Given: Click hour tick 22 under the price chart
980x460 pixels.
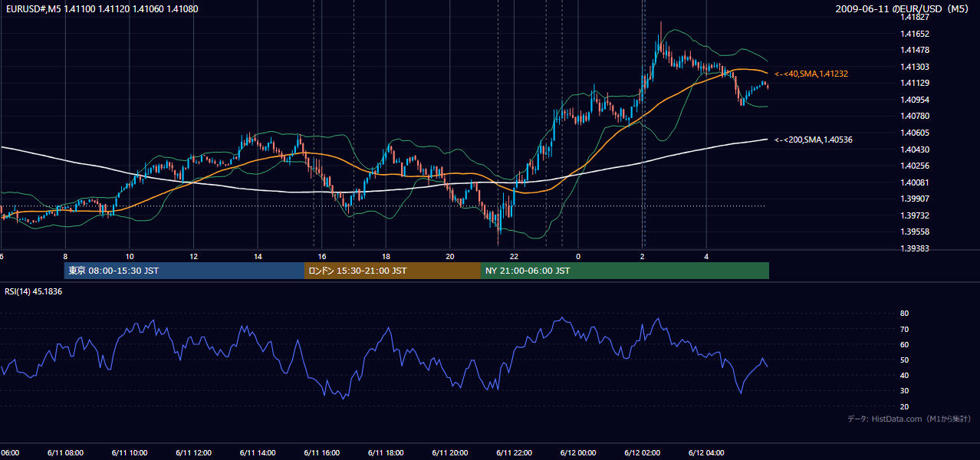Looking at the screenshot, I should coord(514,256).
